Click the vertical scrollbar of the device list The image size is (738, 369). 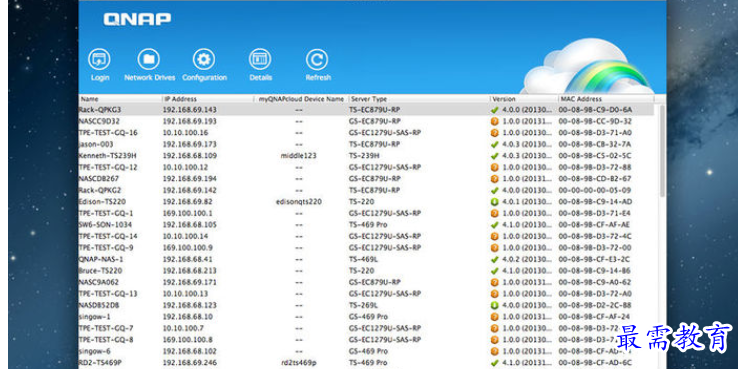click(x=663, y=151)
